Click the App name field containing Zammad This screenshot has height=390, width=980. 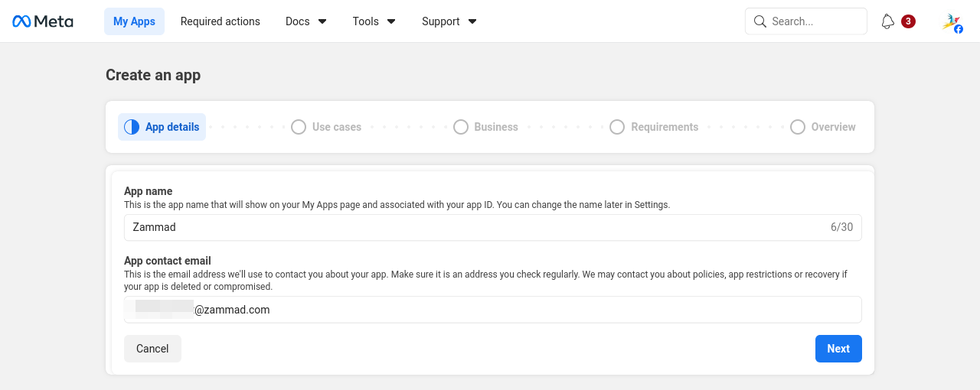click(493, 227)
